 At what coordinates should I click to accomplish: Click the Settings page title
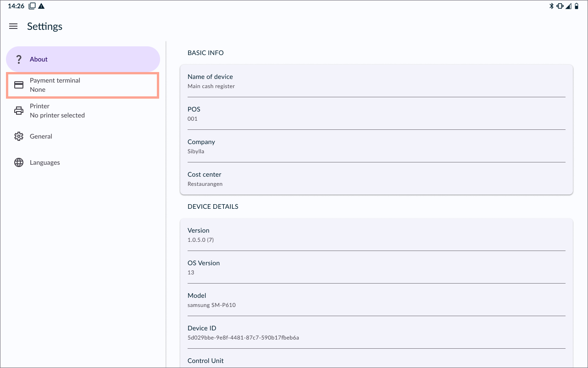44,27
